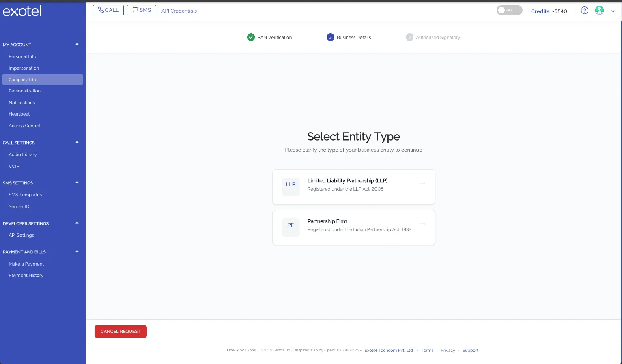Viewport: 622px width, 364px height.
Task: Open the help question mark icon
Action: pyautogui.click(x=584, y=11)
